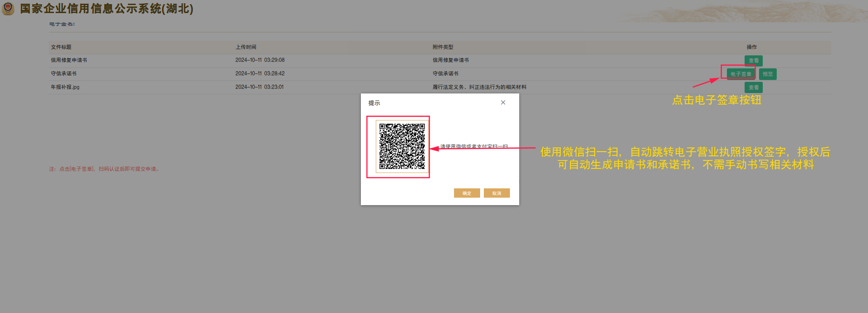Screen dimensions: 868x313
Task: Click the 提示 dialog title
Action: [374, 103]
